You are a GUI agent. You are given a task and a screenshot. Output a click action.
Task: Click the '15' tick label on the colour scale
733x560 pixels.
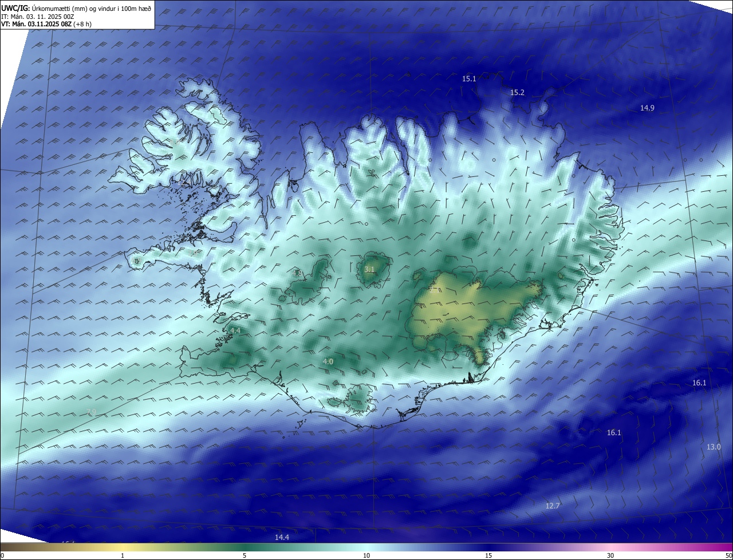click(488, 555)
